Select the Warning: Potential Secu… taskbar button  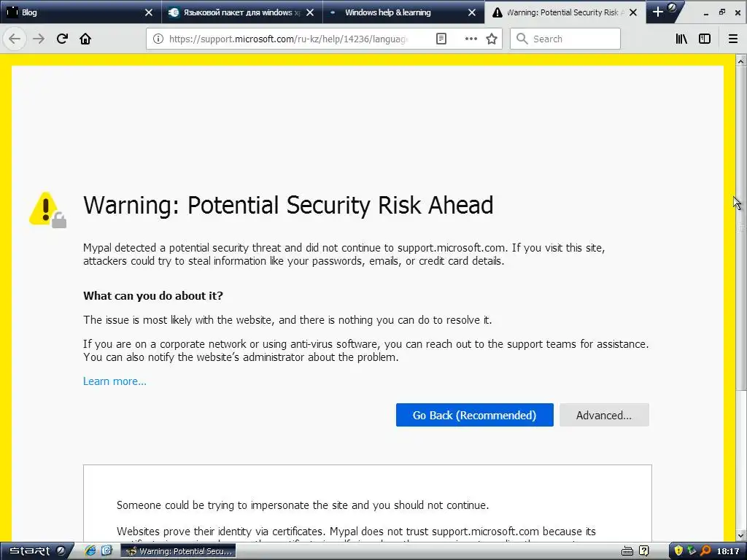pos(178,551)
